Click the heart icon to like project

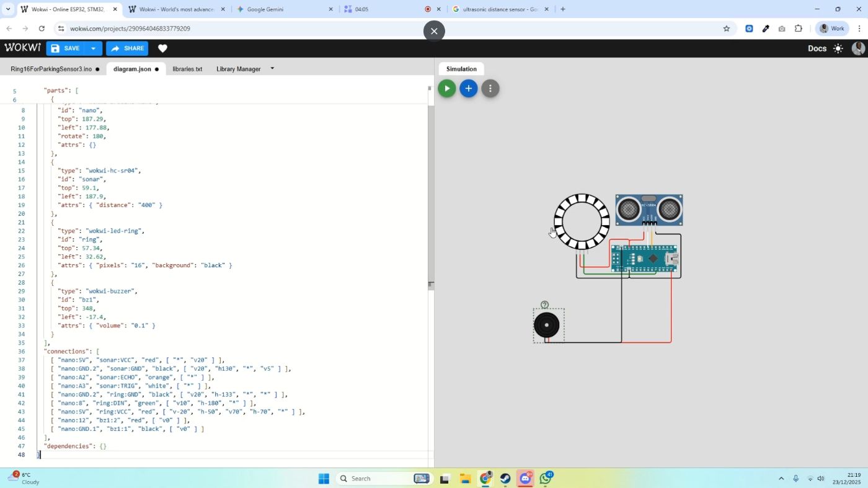(x=162, y=48)
